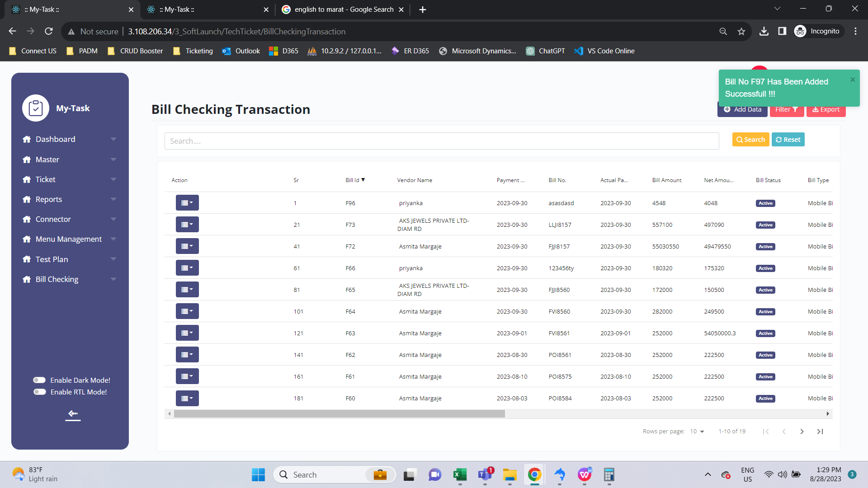This screenshot has height=488, width=868.
Task: Reload the page with browser refresh icon
Action: [49, 31]
